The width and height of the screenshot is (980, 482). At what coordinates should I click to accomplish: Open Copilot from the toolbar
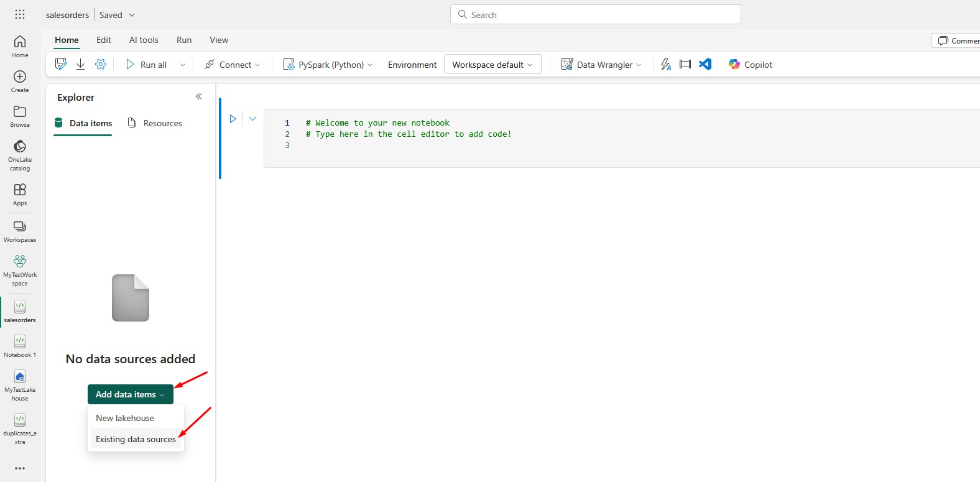[x=751, y=64]
